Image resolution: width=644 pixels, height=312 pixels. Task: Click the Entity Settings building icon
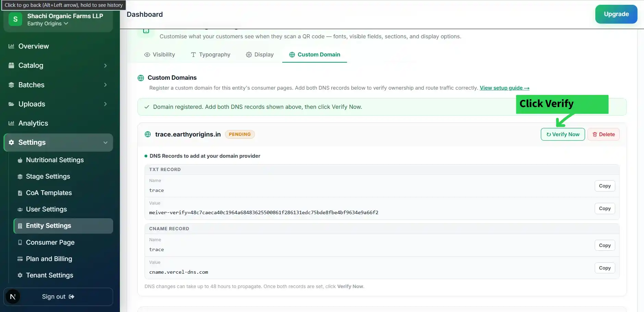tap(20, 226)
